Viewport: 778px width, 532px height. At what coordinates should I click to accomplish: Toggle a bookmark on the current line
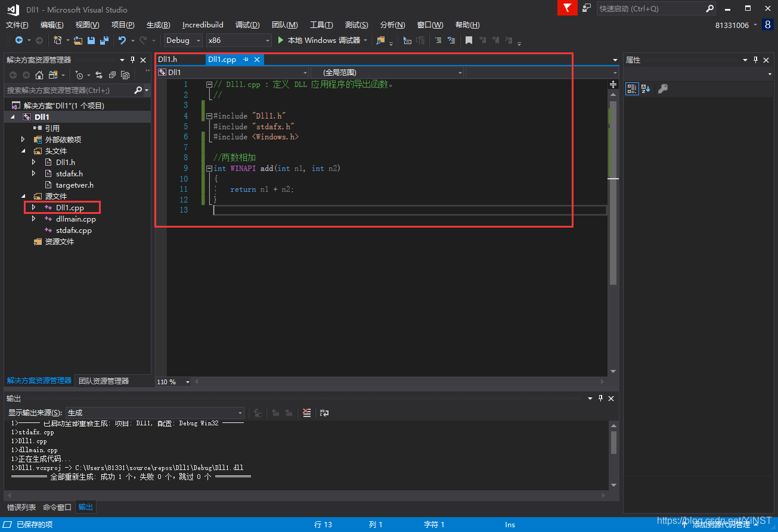469,41
